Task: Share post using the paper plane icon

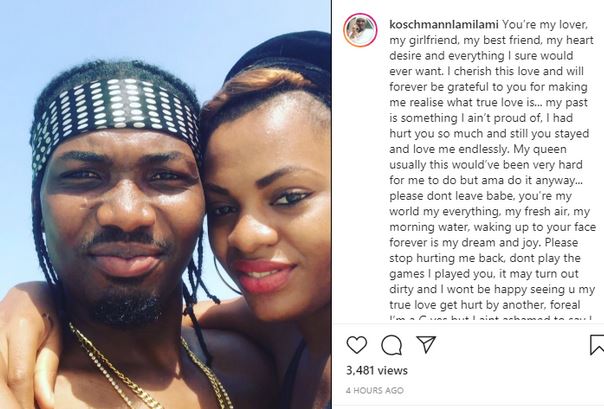Action: point(426,344)
